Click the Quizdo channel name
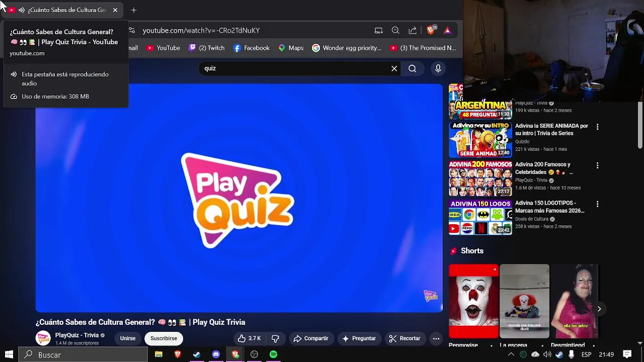This screenshot has height=362, width=644. point(522,142)
